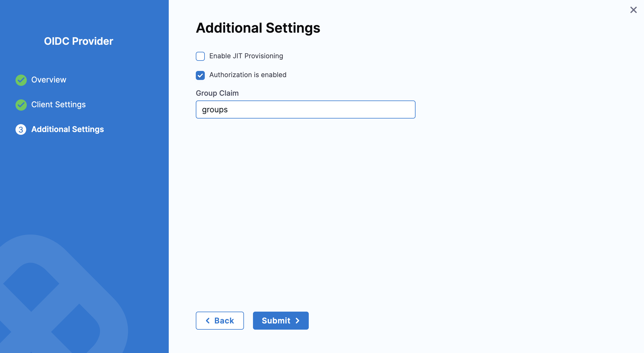
Task: Select the groups text in Group Claim field
Action: 215,110
